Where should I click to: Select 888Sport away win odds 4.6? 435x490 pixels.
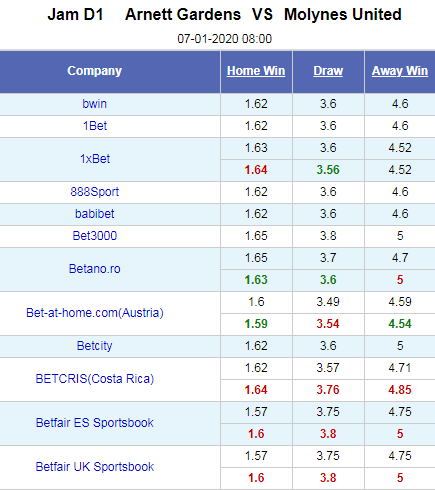[x=400, y=192]
